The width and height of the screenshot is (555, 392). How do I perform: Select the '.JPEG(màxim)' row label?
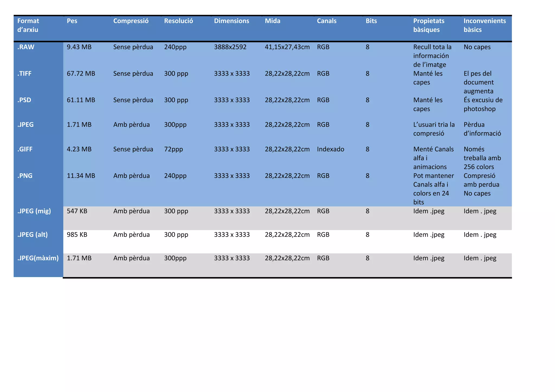point(38,258)
